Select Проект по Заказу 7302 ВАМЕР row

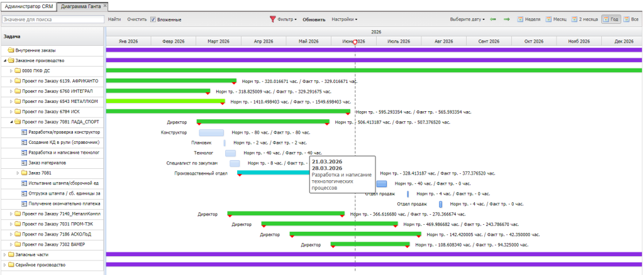click(x=52, y=244)
